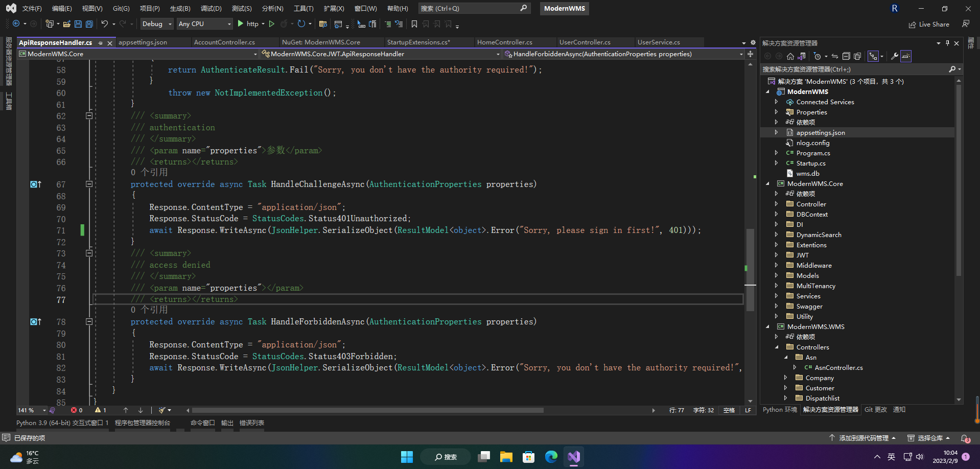The width and height of the screenshot is (980, 469).
Task: Toggle a bookmark on the current line
Action: (x=414, y=24)
